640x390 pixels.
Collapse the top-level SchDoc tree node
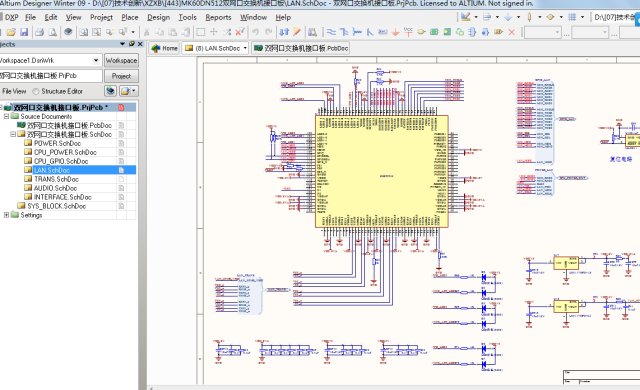13,134
